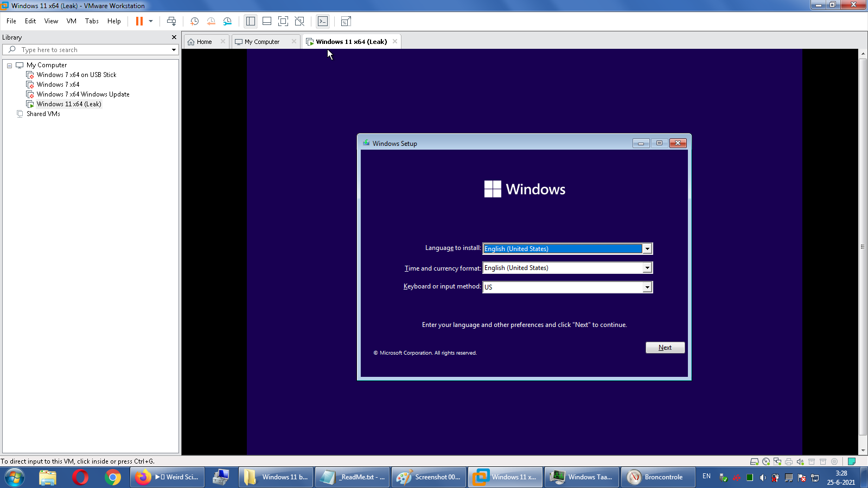This screenshot has width=868, height=488.
Task: Toggle the console view button
Action: click(323, 21)
